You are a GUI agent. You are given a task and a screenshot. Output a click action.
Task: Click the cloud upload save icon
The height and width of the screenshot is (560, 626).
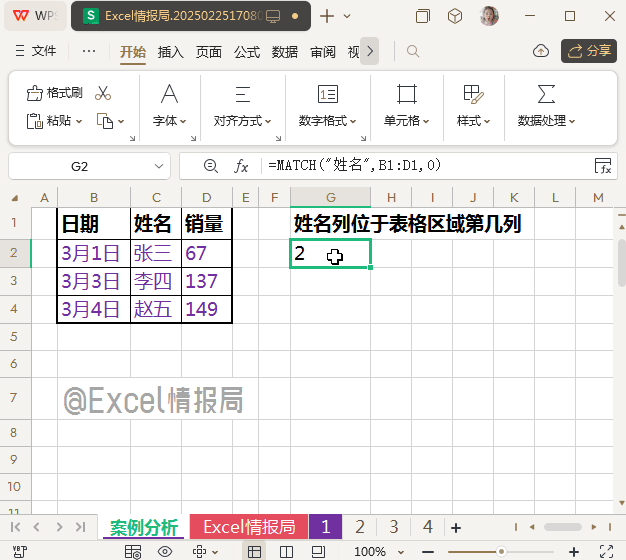click(x=540, y=51)
